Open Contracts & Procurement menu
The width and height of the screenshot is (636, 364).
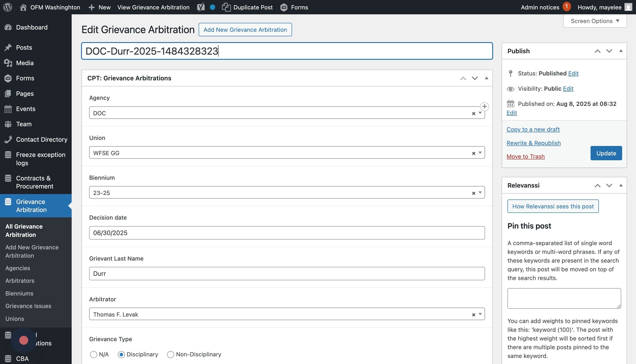click(x=34, y=182)
